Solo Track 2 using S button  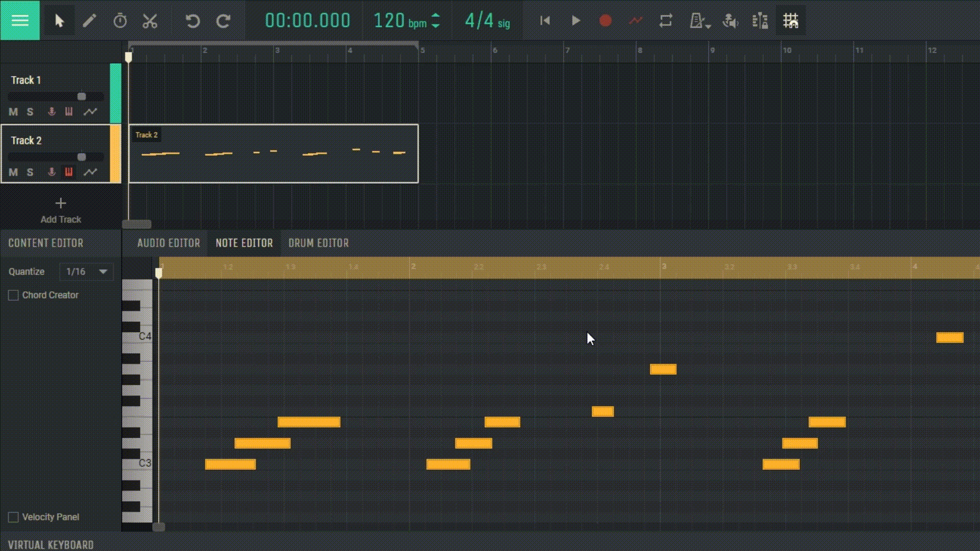click(30, 172)
